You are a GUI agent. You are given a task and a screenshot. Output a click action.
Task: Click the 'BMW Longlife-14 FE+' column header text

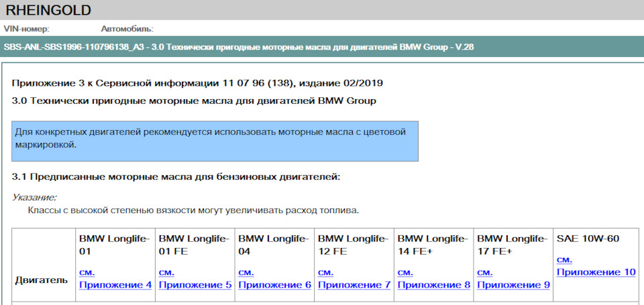434,245
